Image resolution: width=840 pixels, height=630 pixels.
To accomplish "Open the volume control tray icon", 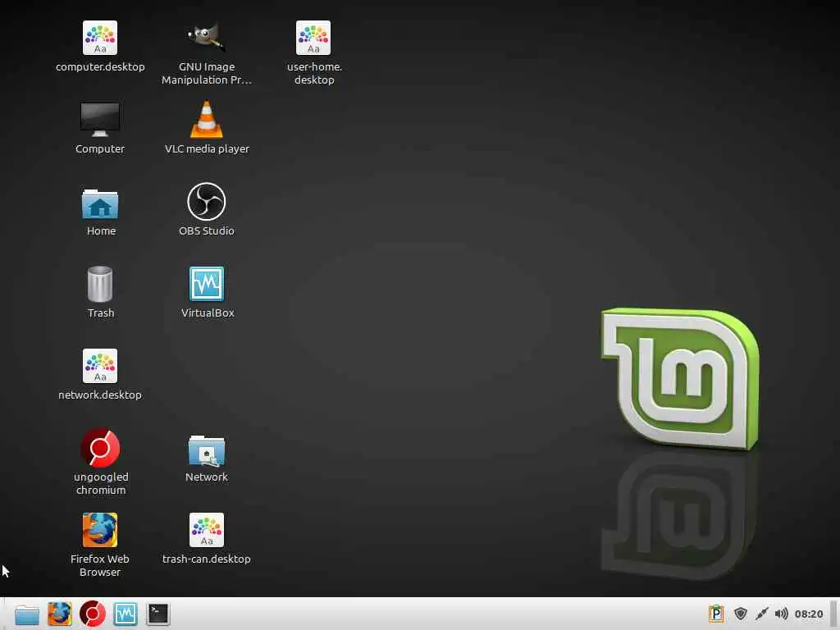I will pyautogui.click(x=782, y=614).
